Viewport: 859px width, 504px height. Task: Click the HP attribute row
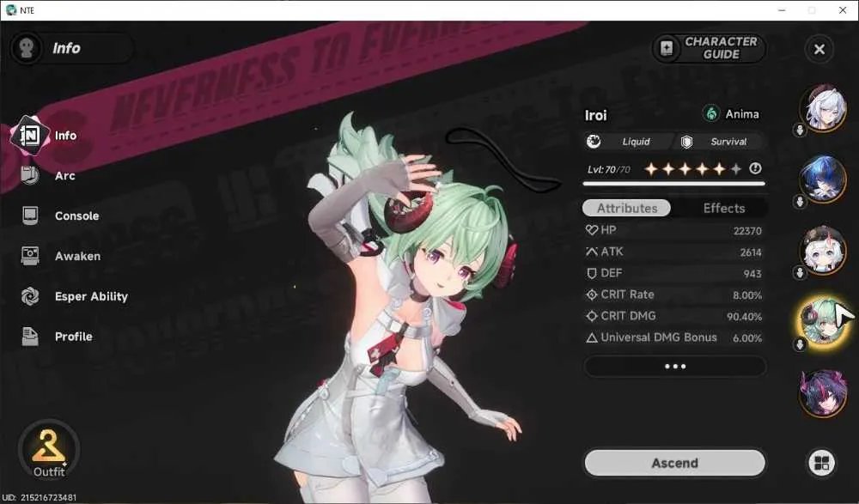click(673, 231)
